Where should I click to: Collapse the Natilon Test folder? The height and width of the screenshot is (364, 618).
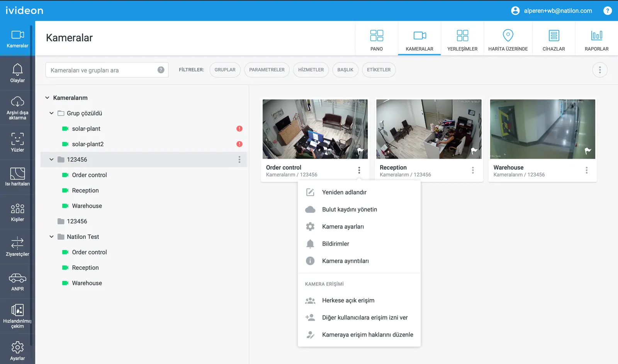[51, 237]
